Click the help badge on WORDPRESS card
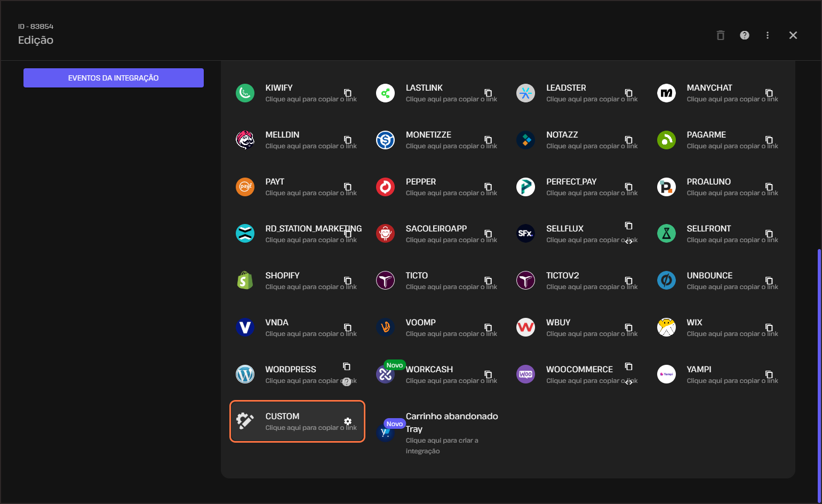Image resolution: width=822 pixels, height=504 pixels. 347,382
